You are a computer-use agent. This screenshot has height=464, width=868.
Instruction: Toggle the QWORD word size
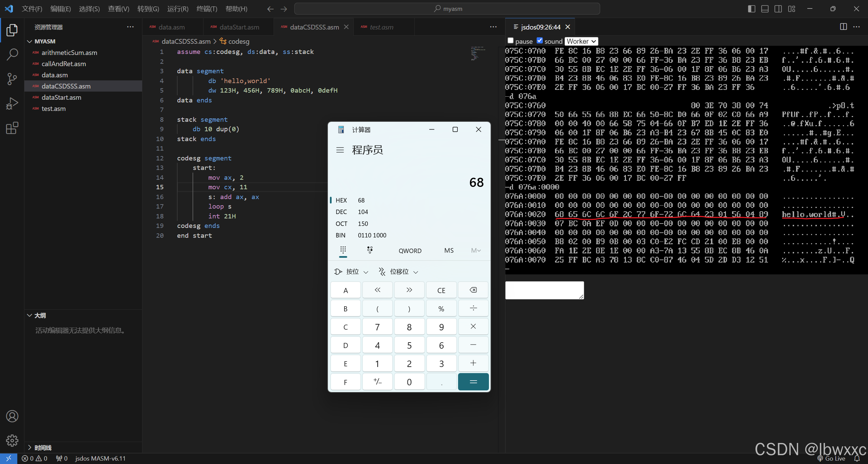[410, 251]
